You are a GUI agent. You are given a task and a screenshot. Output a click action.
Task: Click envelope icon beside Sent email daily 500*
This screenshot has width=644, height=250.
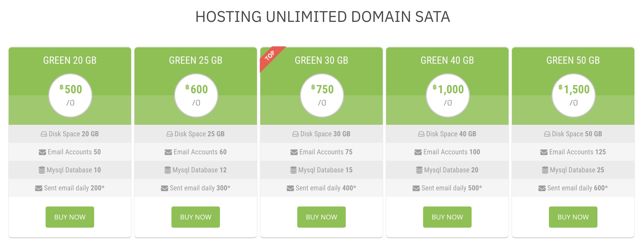pos(416,188)
